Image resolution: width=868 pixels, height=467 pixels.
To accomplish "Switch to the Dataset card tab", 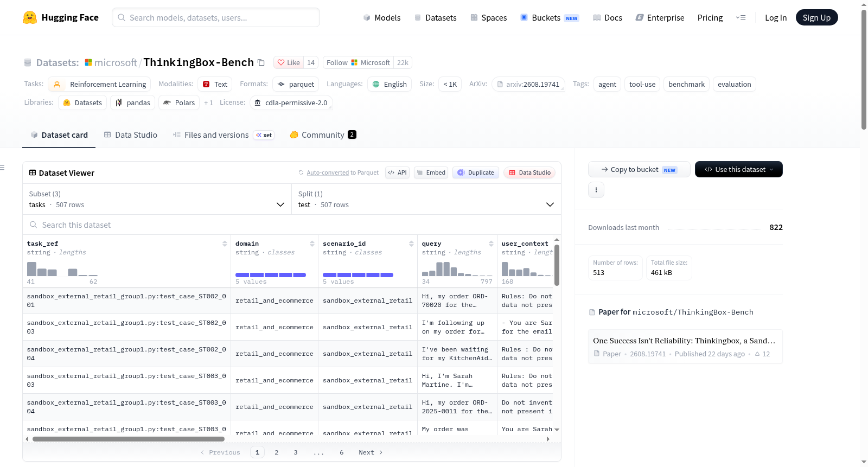I will 59,135.
